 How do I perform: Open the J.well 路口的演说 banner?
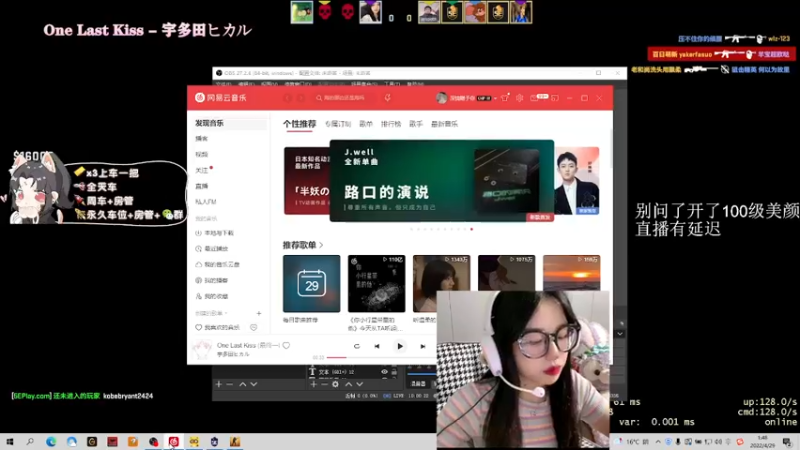pyautogui.click(x=441, y=181)
